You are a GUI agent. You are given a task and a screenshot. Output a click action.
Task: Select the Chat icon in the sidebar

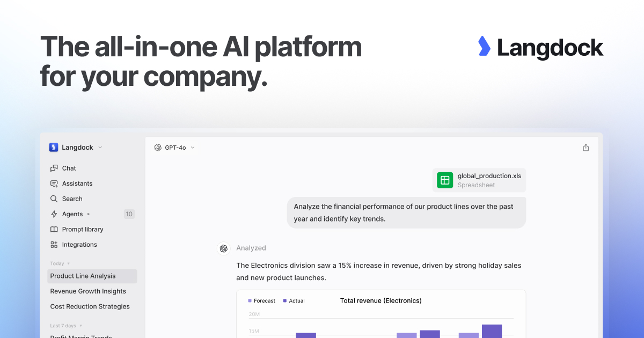click(x=54, y=168)
